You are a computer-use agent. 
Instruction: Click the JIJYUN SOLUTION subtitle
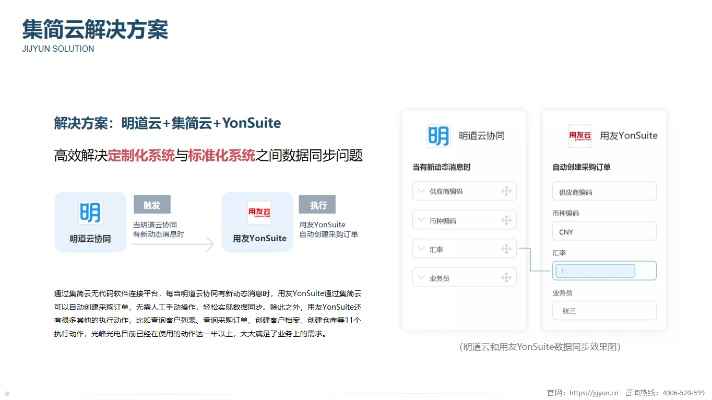click(x=58, y=49)
